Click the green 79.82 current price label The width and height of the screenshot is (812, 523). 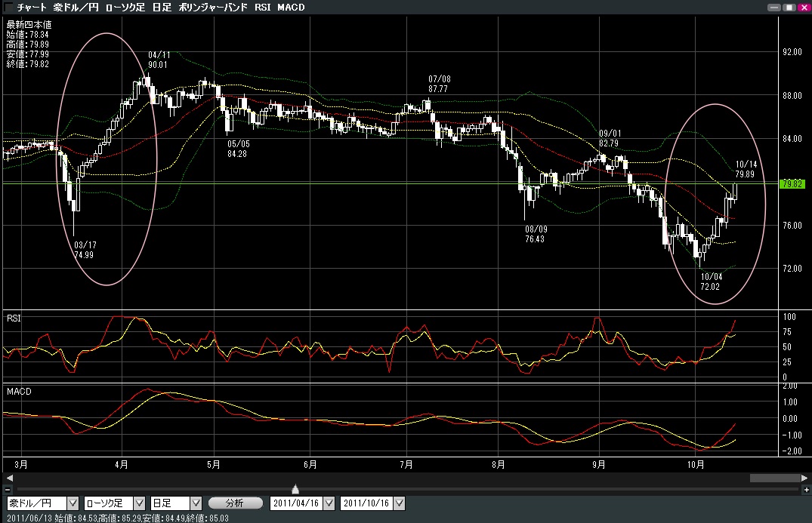click(792, 183)
